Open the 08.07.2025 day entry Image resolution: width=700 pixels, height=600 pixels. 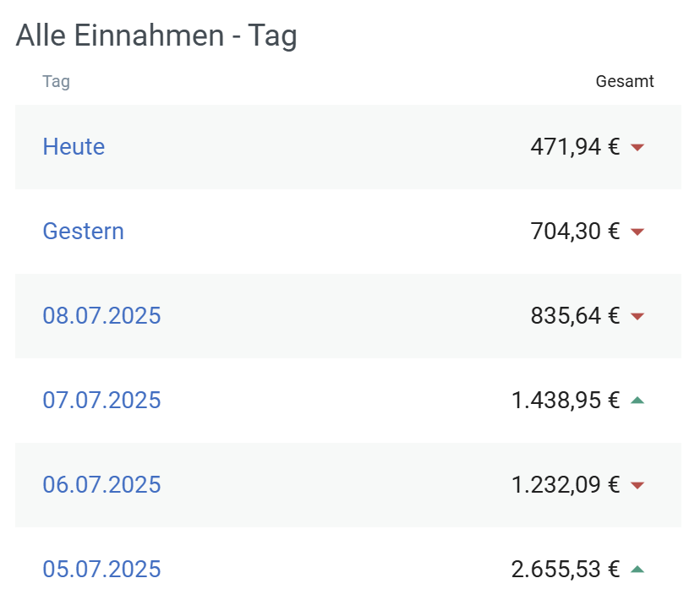[101, 316]
